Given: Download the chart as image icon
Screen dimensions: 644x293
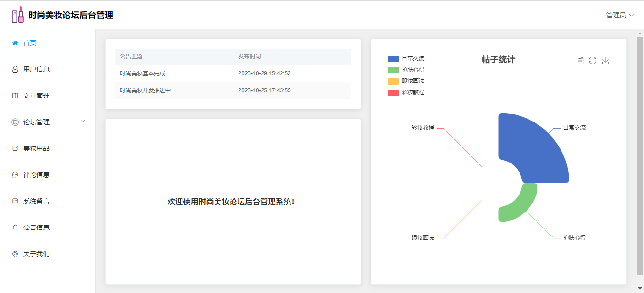Looking at the screenshot, I should point(605,60).
